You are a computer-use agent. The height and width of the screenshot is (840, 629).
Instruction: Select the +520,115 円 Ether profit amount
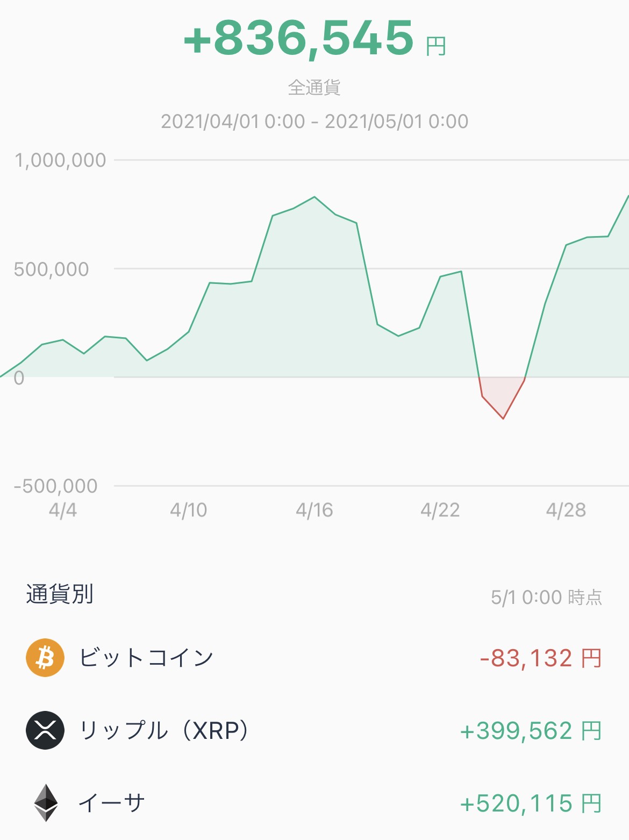click(531, 803)
